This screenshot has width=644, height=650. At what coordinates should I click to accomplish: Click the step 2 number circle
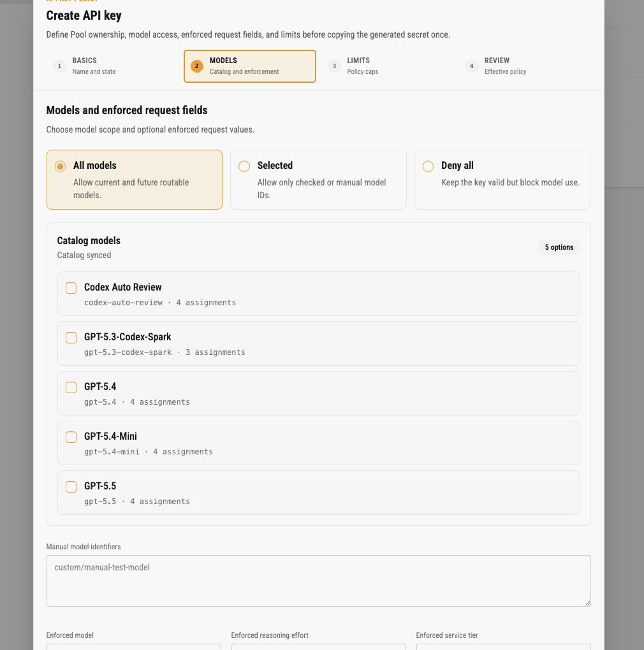(197, 66)
